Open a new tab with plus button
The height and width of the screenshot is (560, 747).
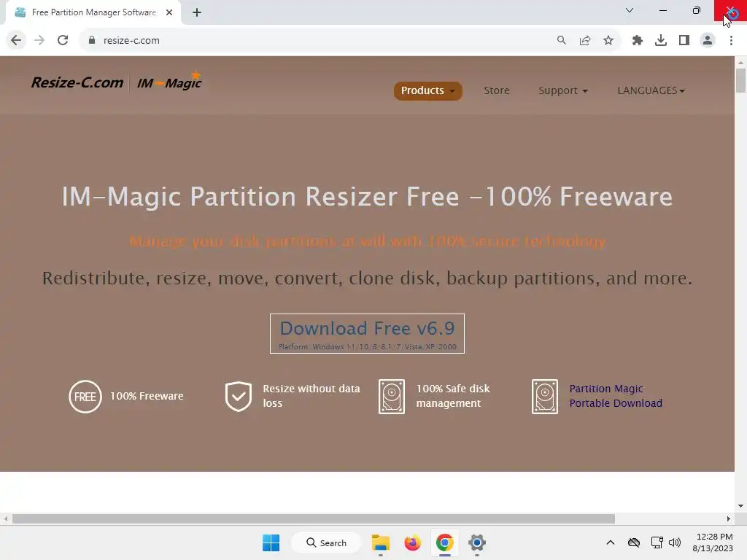point(197,12)
